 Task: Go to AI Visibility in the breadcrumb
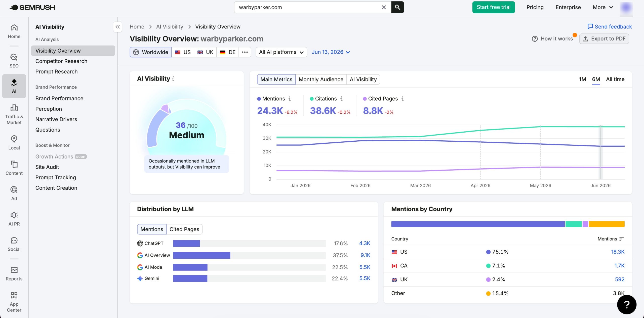[x=170, y=27]
